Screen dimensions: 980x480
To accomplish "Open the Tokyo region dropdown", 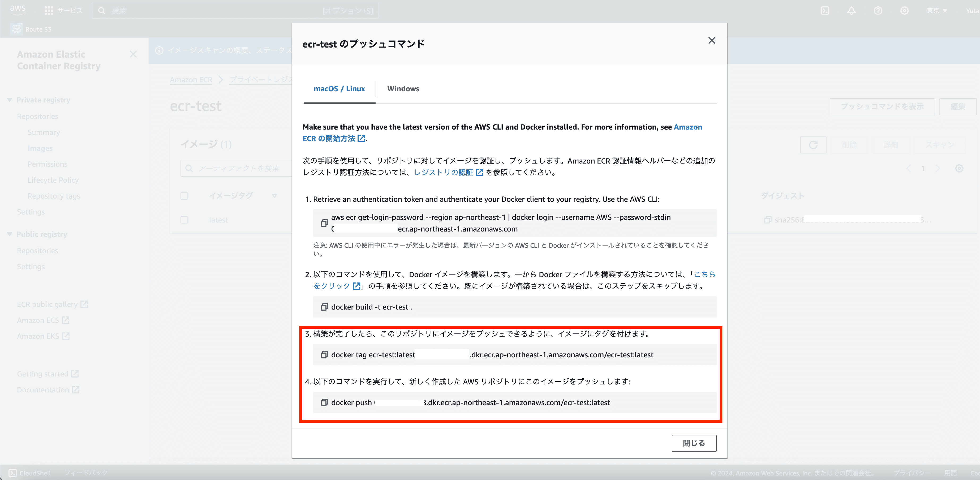I will click(937, 11).
